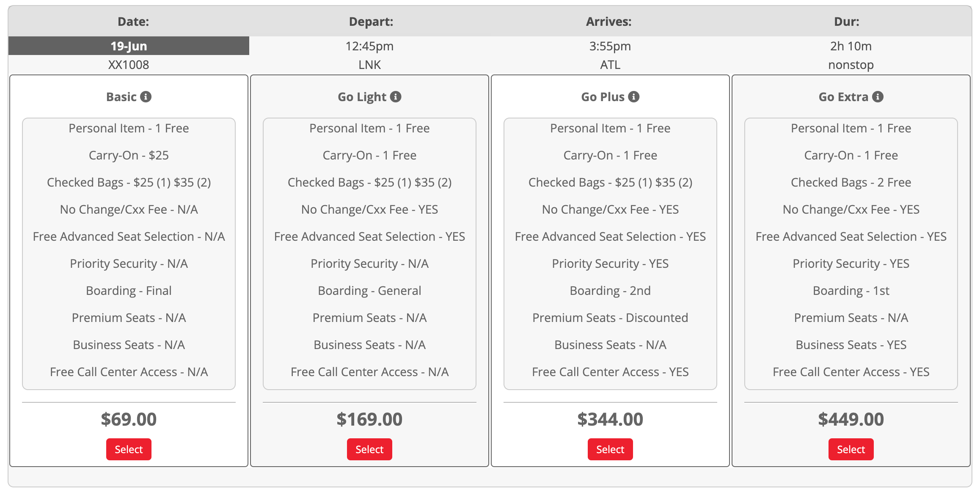Click the 2h 10m duration value

[x=851, y=46]
